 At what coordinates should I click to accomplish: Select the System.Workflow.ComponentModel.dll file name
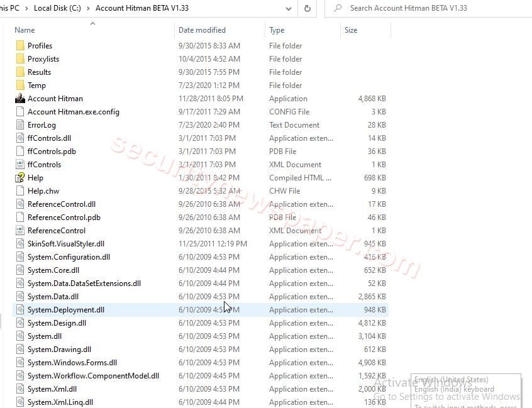pos(93,376)
